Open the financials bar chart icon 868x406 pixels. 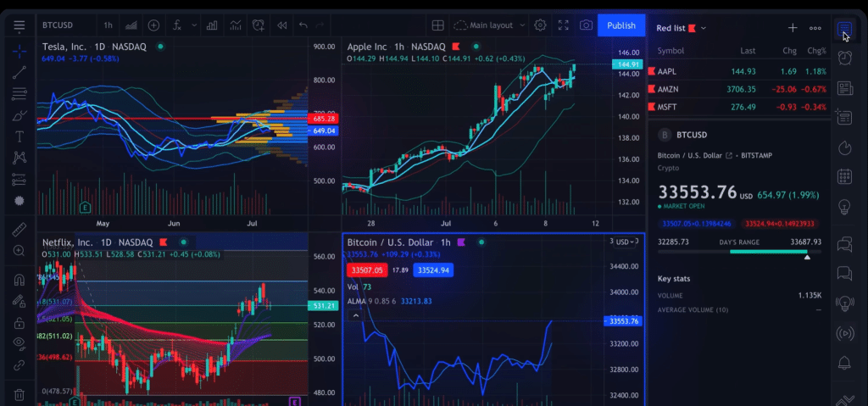pos(211,25)
